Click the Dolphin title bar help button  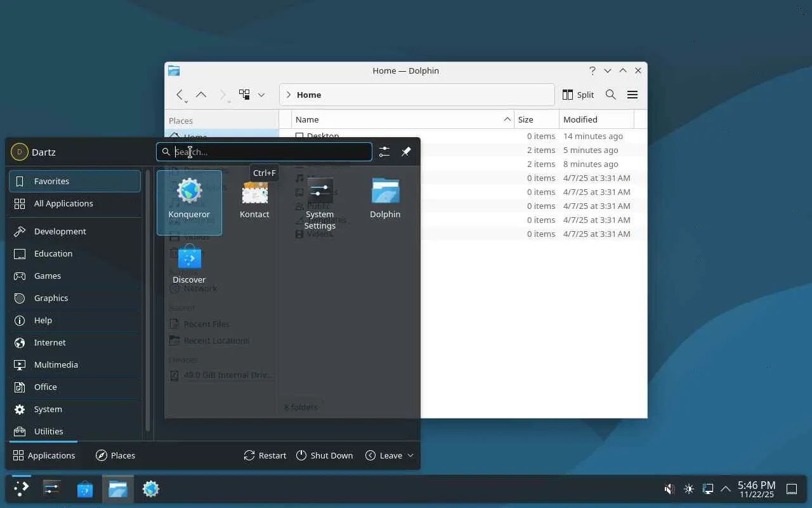pos(593,70)
